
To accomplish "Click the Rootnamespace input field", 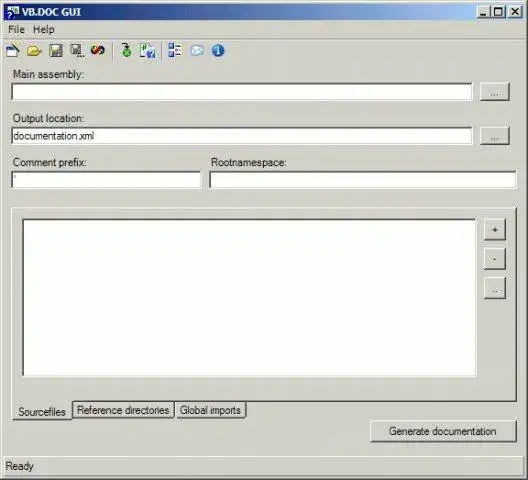I will (363, 180).
